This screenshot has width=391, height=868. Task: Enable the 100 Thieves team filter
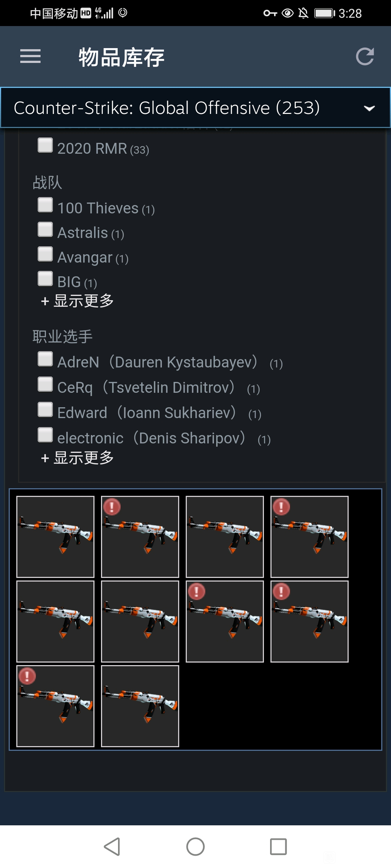click(x=45, y=205)
